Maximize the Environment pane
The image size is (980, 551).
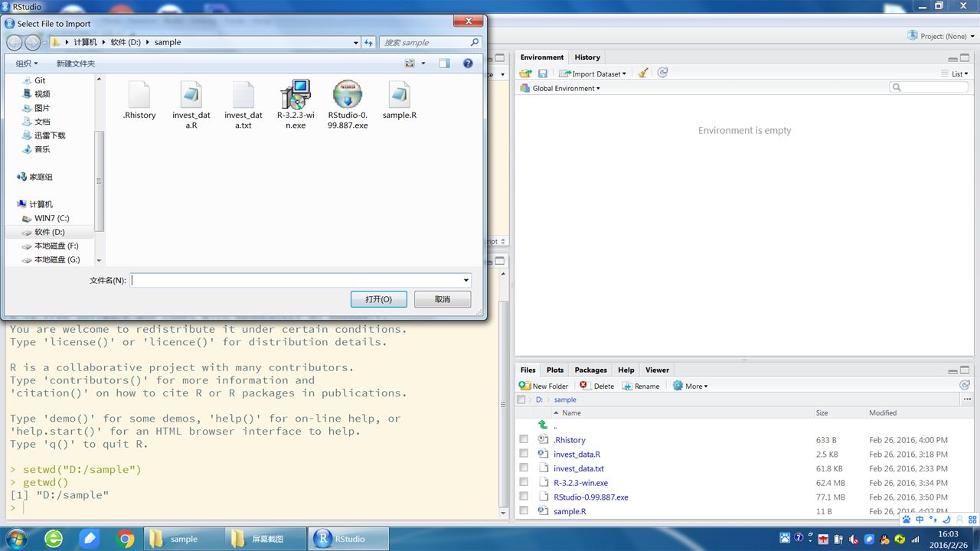pyautogui.click(x=965, y=58)
